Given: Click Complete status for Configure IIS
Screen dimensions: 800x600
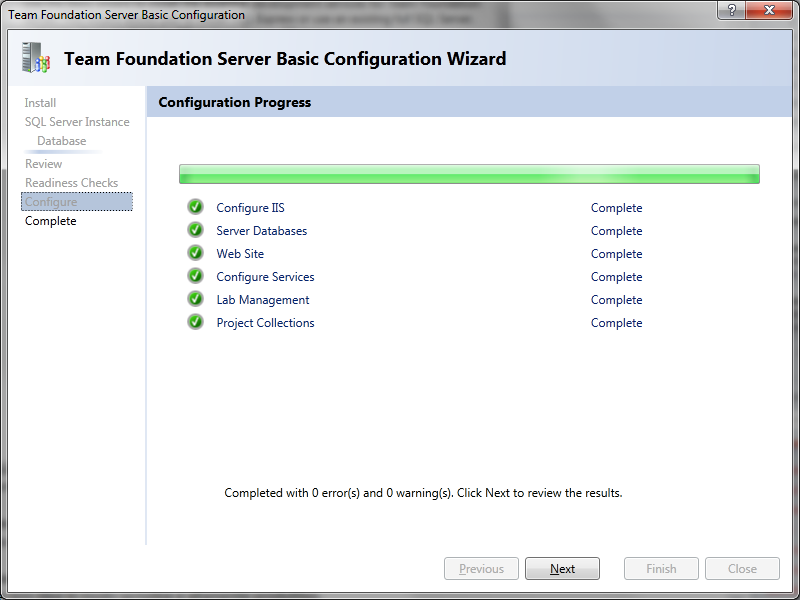Looking at the screenshot, I should [616, 208].
